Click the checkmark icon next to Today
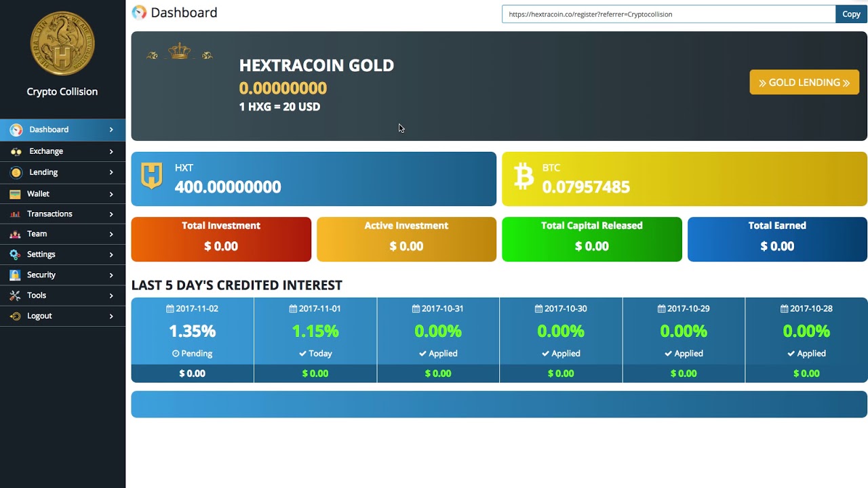The image size is (868, 488). 302,353
